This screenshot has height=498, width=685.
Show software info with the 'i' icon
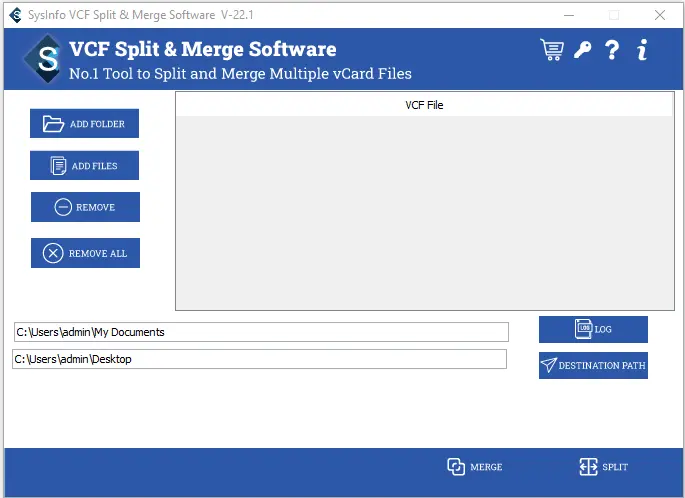[642, 50]
